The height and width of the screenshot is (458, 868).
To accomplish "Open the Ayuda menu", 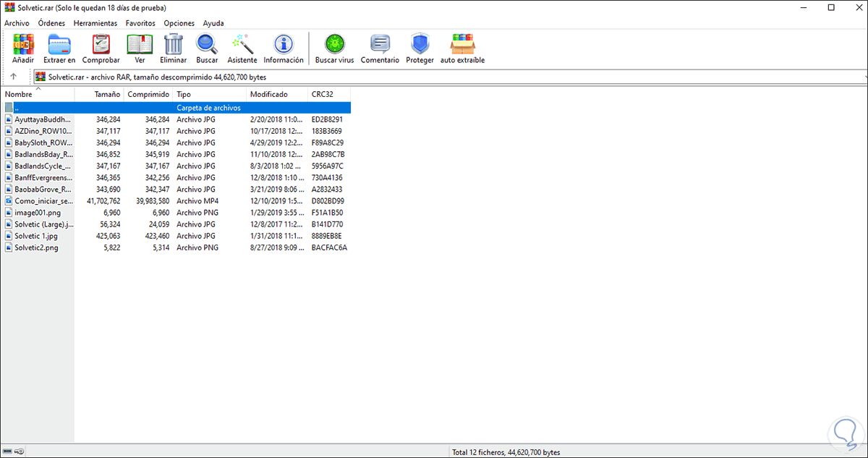I will (x=213, y=23).
